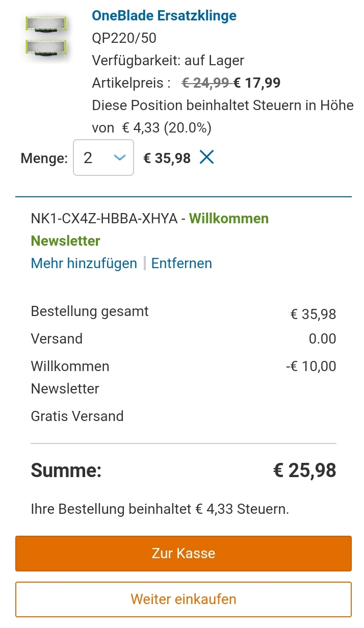Open the OneBlade Ersatzklinge product title
The height and width of the screenshot is (628, 364).
(164, 16)
